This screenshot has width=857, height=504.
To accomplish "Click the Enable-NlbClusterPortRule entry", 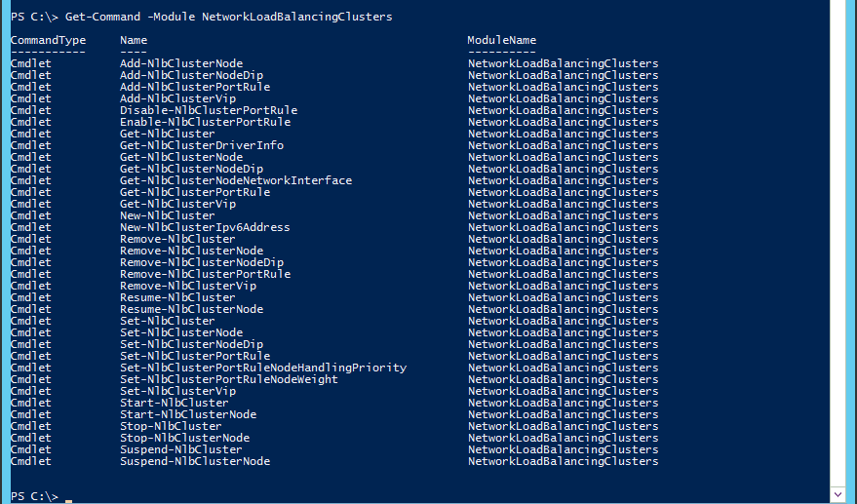I will 206,122.
